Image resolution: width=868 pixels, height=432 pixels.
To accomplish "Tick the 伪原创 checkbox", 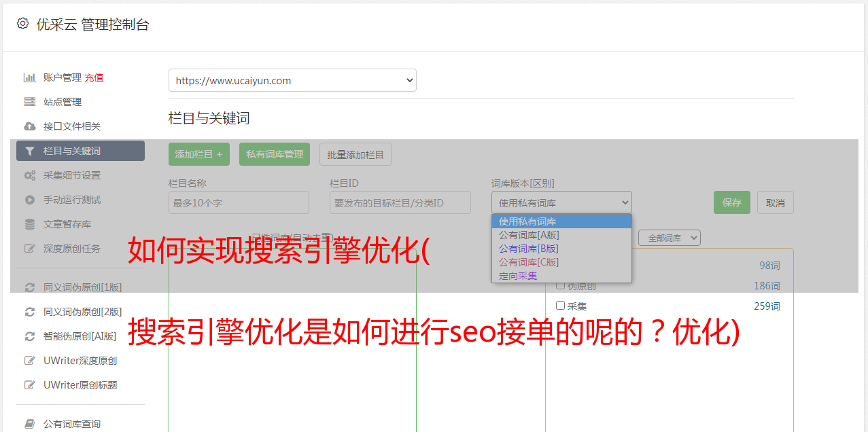I will tap(560, 285).
